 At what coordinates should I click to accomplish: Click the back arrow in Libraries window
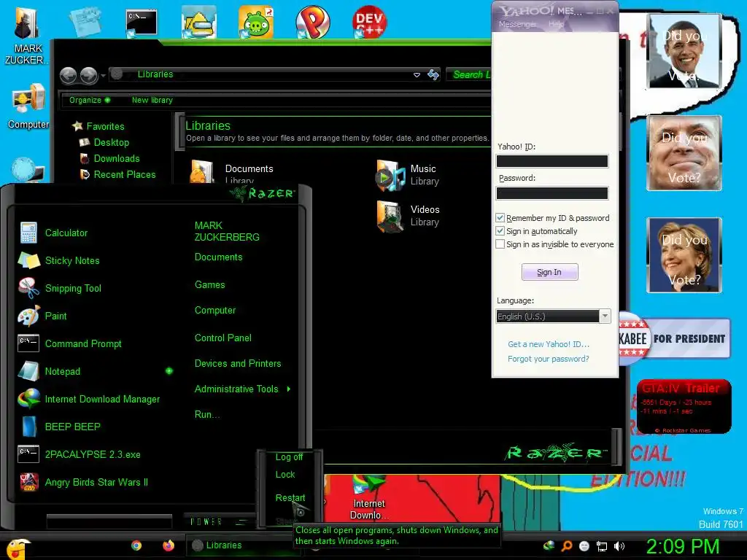pos(68,75)
